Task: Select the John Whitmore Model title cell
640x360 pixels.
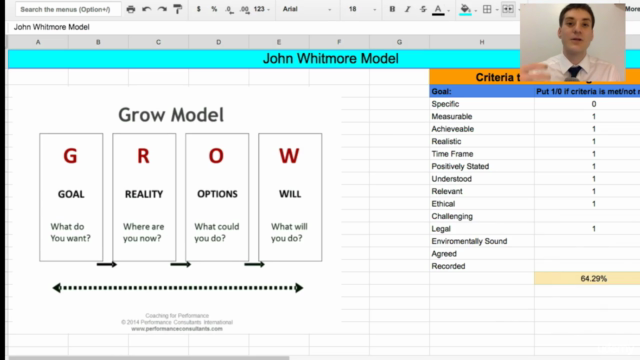Action: 324,59
